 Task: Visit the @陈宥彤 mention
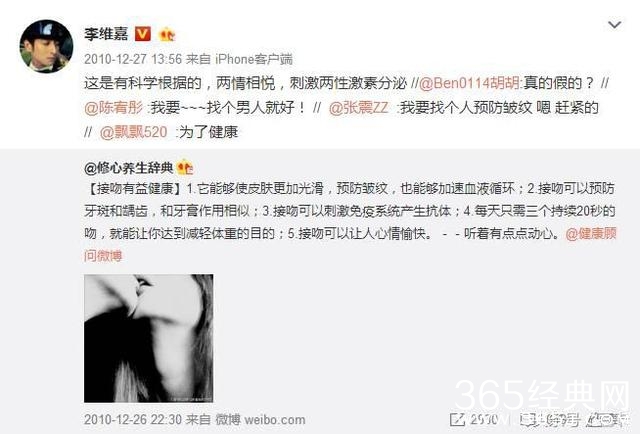pos(113,108)
